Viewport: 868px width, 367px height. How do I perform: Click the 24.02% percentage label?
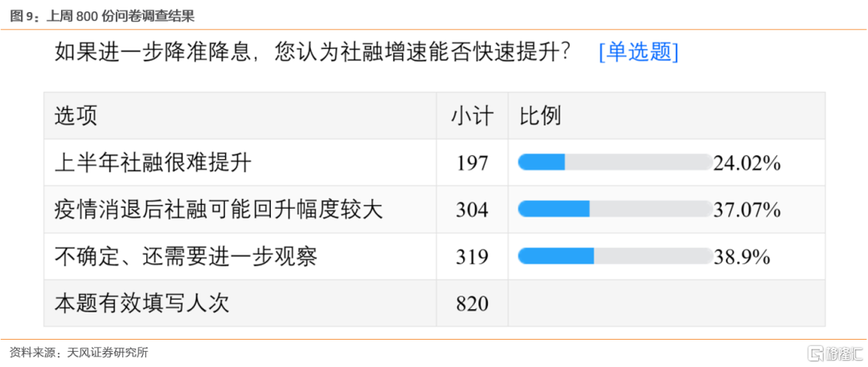[747, 163]
